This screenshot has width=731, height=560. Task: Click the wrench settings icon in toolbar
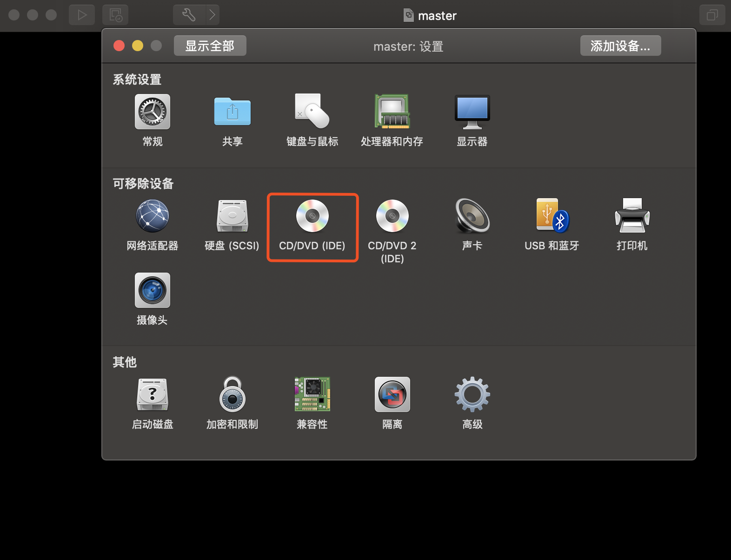click(189, 15)
